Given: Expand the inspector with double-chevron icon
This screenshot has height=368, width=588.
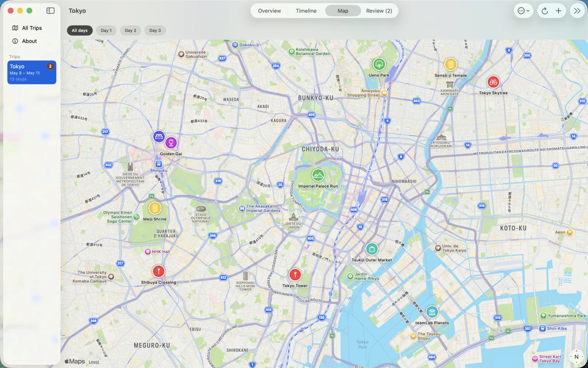Looking at the screenshot, I should [577, 11].
